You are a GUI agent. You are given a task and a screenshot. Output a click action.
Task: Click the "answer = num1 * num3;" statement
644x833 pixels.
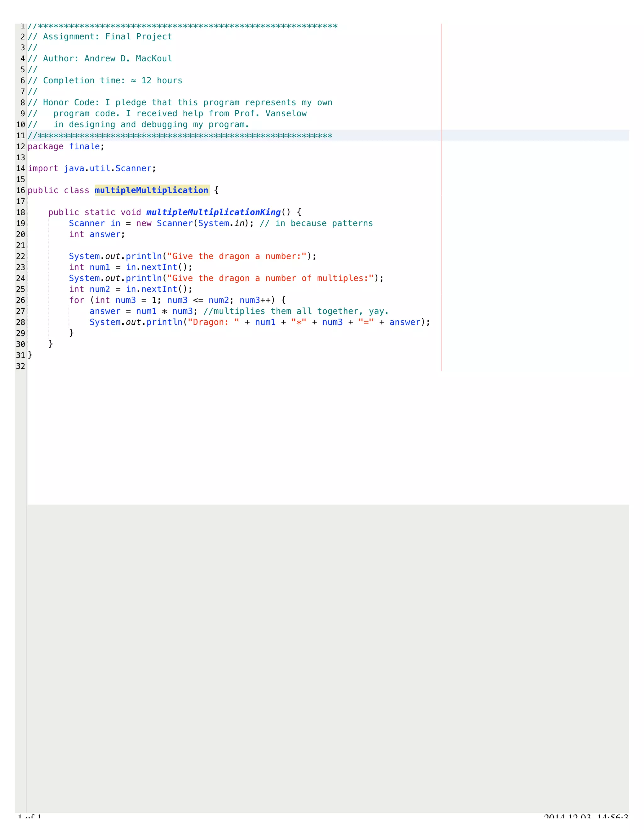coord(144,311)
